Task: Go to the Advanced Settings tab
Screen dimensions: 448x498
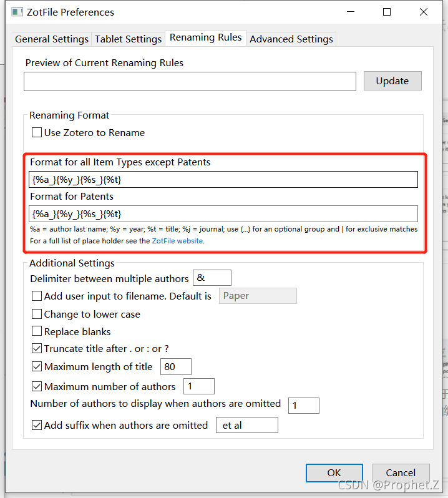Action: (291, 39)
